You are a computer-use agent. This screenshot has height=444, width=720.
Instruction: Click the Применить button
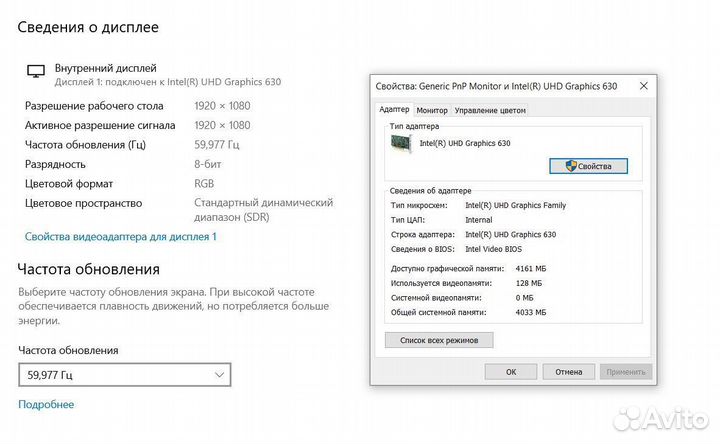pos(625,372)
